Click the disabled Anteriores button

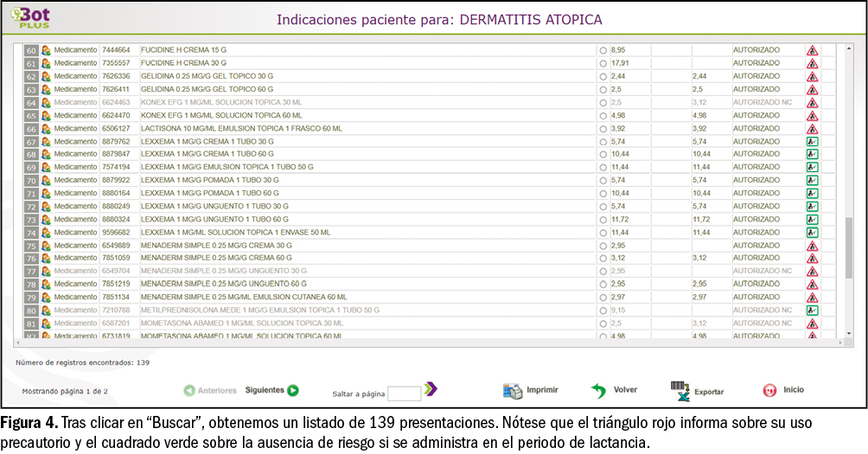point(209,391)
